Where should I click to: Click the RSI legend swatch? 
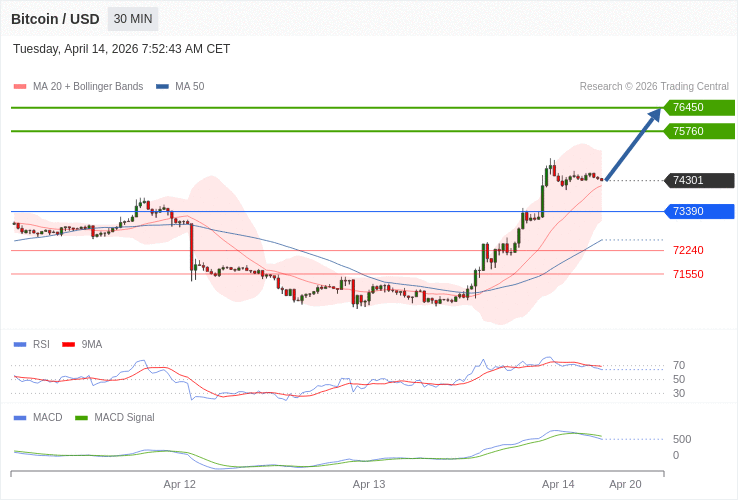20,345
